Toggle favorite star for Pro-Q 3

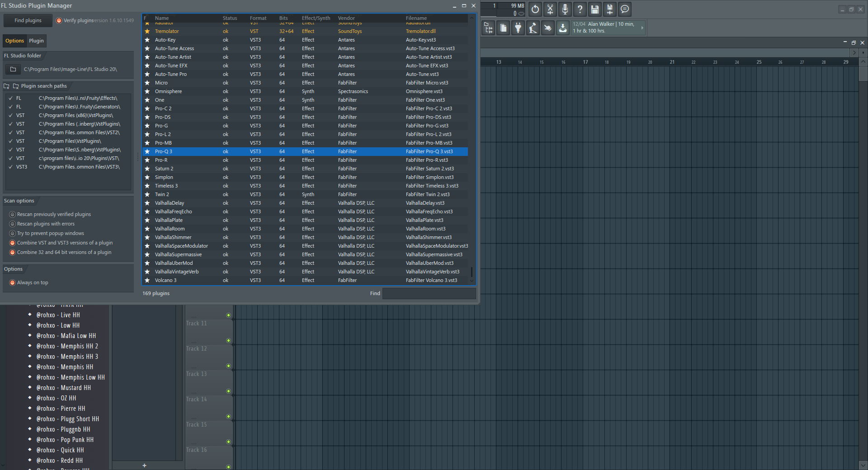point(147,151)
